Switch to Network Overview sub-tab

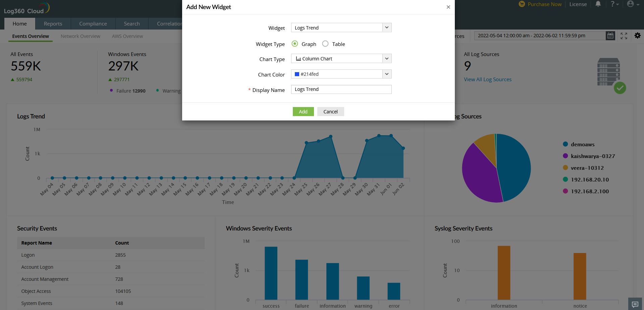pyautogui.click(x=80, y=36)
